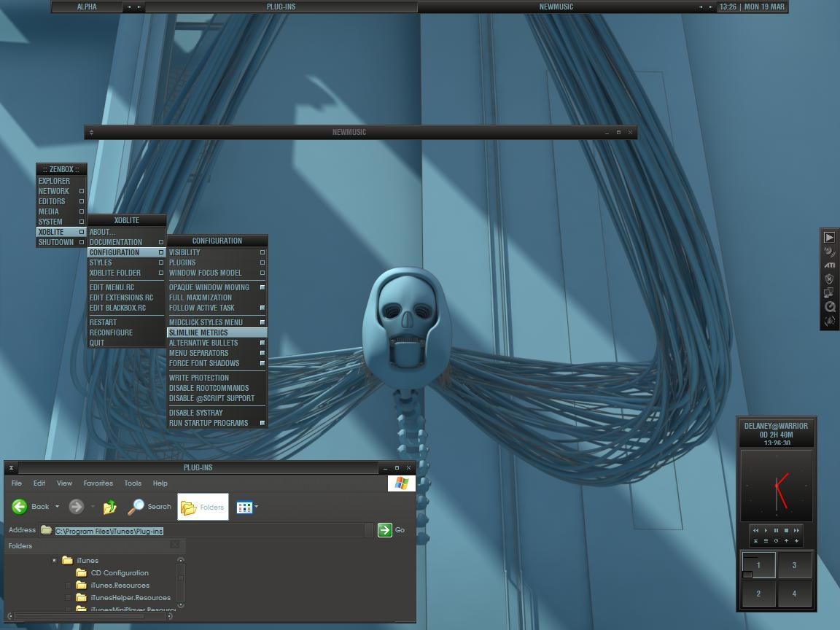Click NEWMUSIC task in top taskbar
840x630 pixels.
tap(556, 7)
